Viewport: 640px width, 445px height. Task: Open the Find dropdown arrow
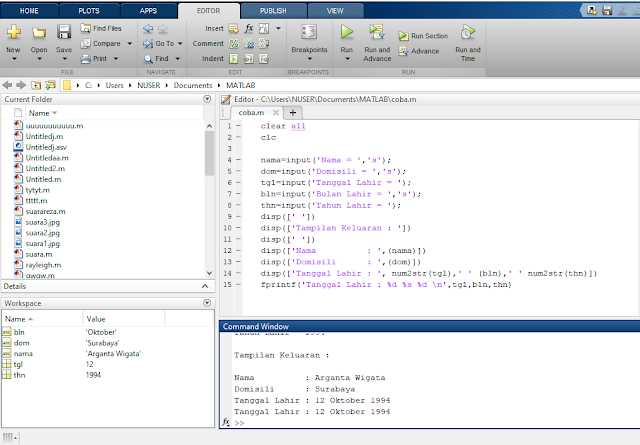click(x=178, y=59)
